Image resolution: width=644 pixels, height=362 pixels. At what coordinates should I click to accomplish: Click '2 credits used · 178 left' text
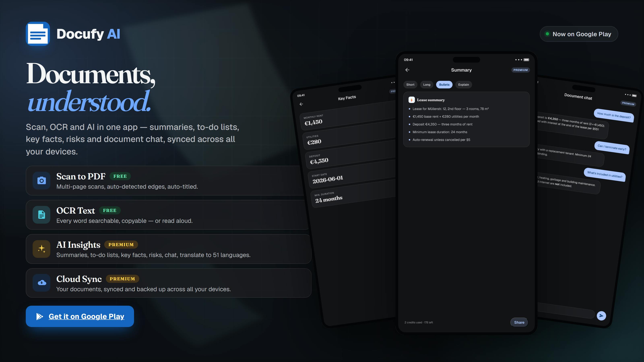click(x=419, y=322)
